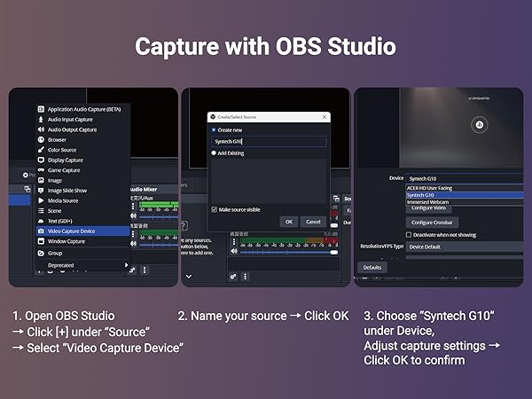
Task: Click the question mark help icon
Action: click(x=184, y=225)
